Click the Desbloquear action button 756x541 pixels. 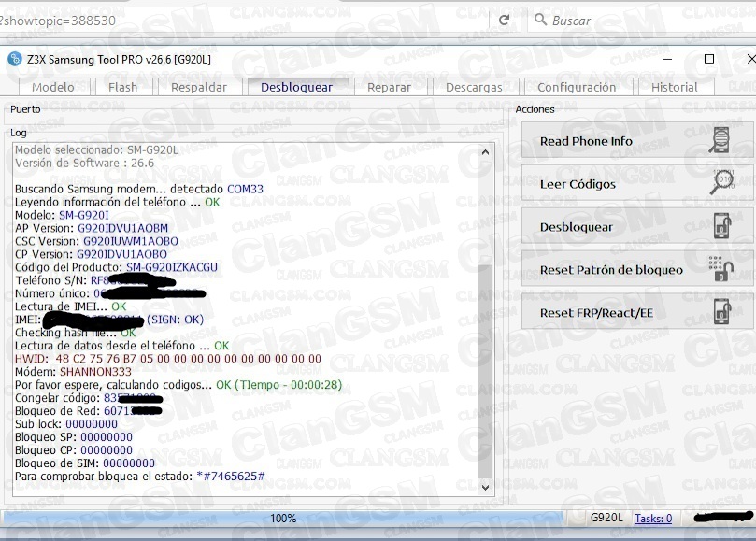pyautogui.click(x=637, y=226)
